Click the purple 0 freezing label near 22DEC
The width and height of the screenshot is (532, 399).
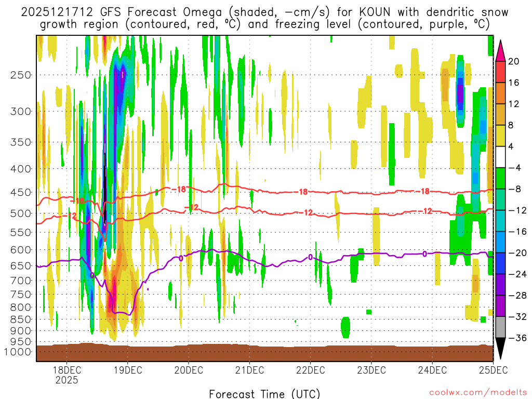[310, 257]
